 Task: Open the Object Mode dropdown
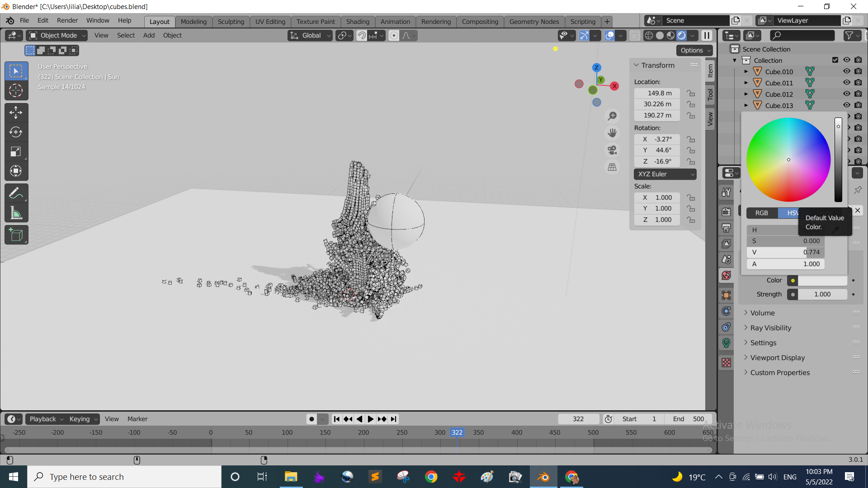(57, 35)
